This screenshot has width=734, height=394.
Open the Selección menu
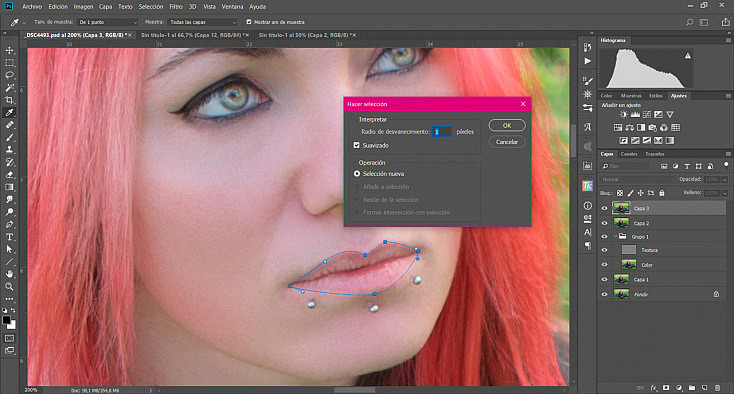[x=151, y=7]
